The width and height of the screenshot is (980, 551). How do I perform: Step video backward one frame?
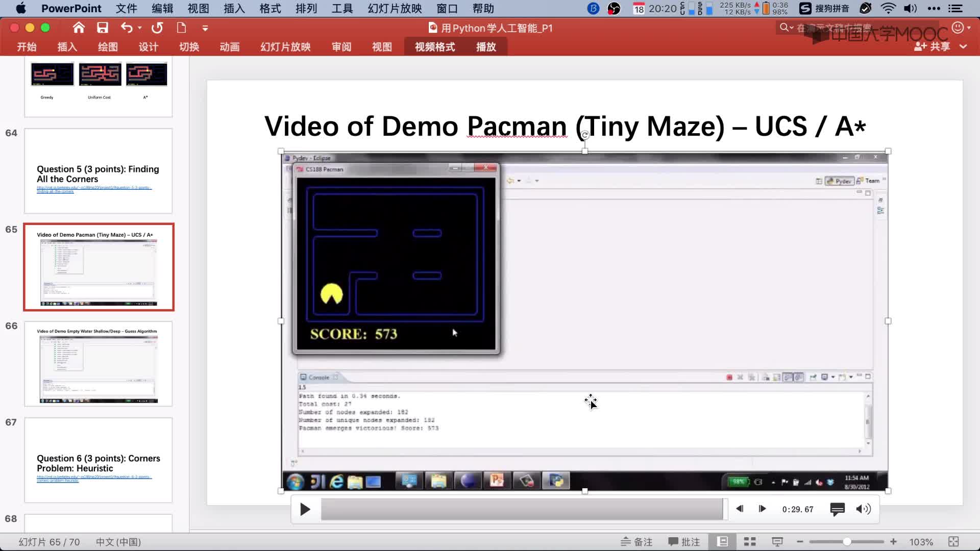coord(740,509)
